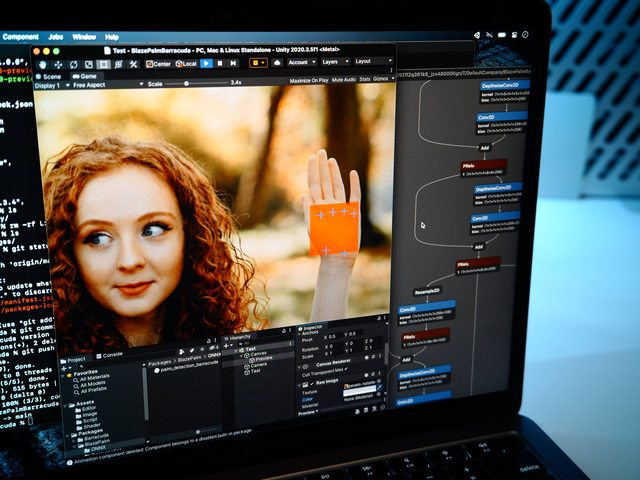Select the Canvas object in Hierarchy
The height and width of the screenshot is (480, 640).
(x=257, y=353)
